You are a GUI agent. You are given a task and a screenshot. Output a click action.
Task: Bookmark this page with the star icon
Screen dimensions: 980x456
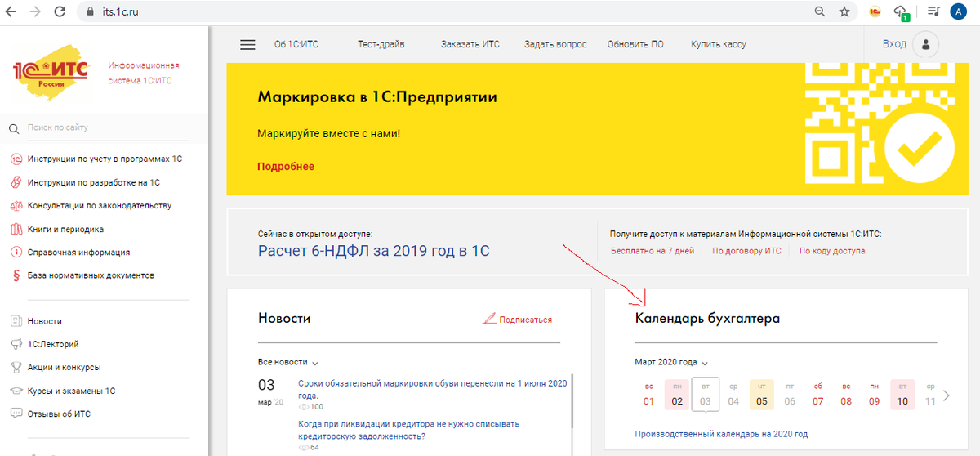(844, 11)
